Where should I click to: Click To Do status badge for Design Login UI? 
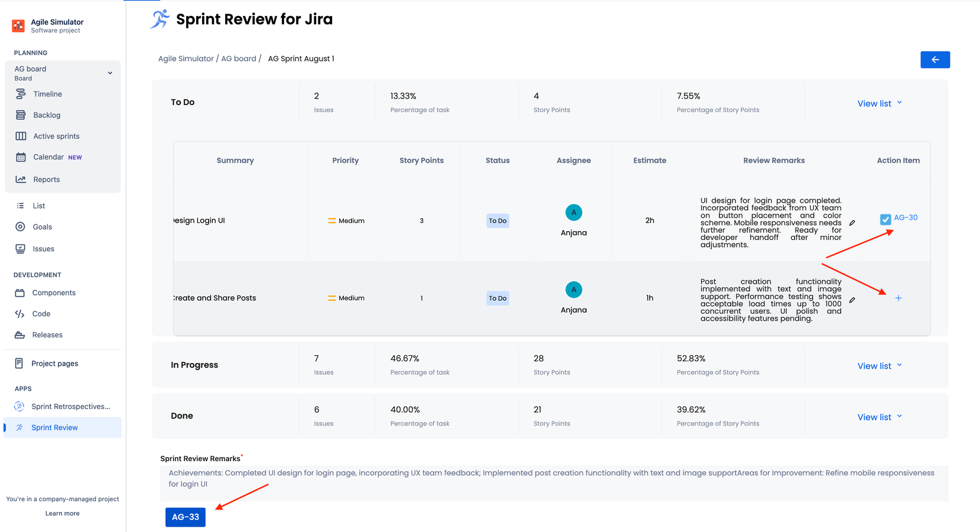(x=497, y=221)
